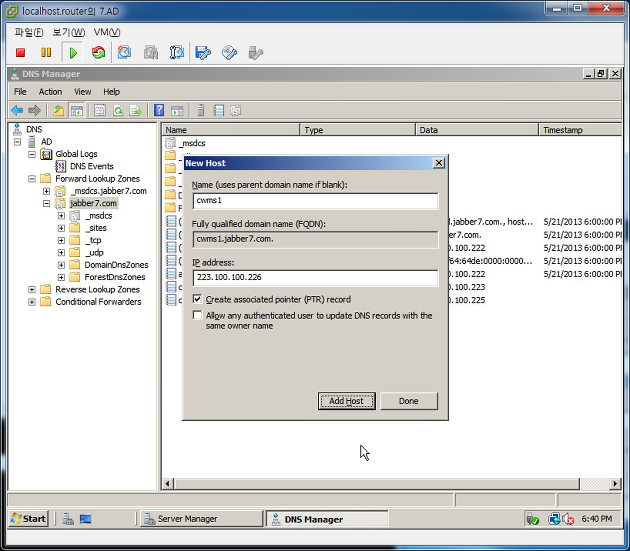
Task: Open the Help menu
Action: [x=111, y=92]
